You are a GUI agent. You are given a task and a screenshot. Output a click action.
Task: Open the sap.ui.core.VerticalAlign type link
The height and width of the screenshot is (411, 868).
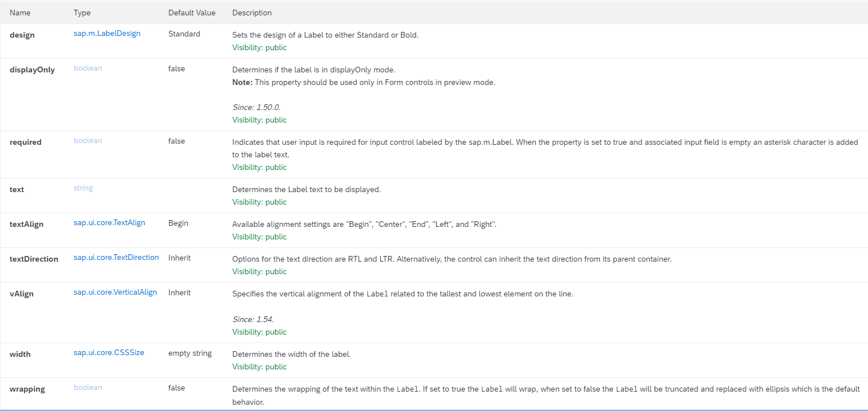pos(115,292)
